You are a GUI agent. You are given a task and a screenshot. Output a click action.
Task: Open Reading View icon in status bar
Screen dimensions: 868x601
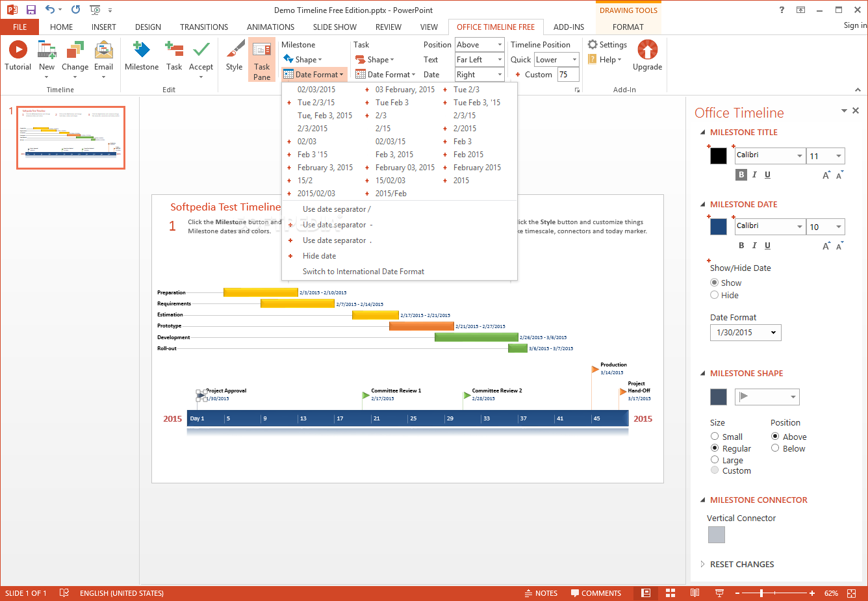(x=695, y=593)
